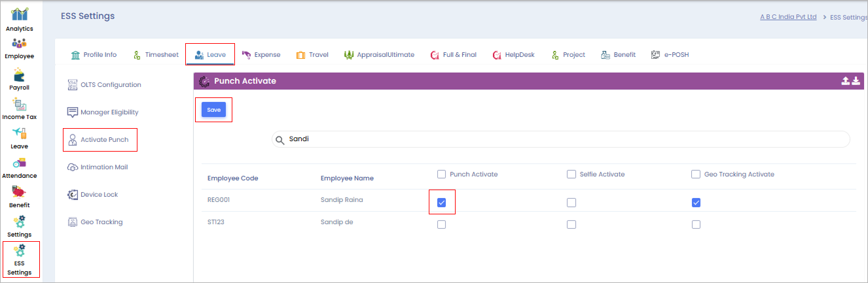Open the Expense tab
Image resolution: width=868 pixels, height=283 pixels.
pyautogui.click(x=261, y=55)
